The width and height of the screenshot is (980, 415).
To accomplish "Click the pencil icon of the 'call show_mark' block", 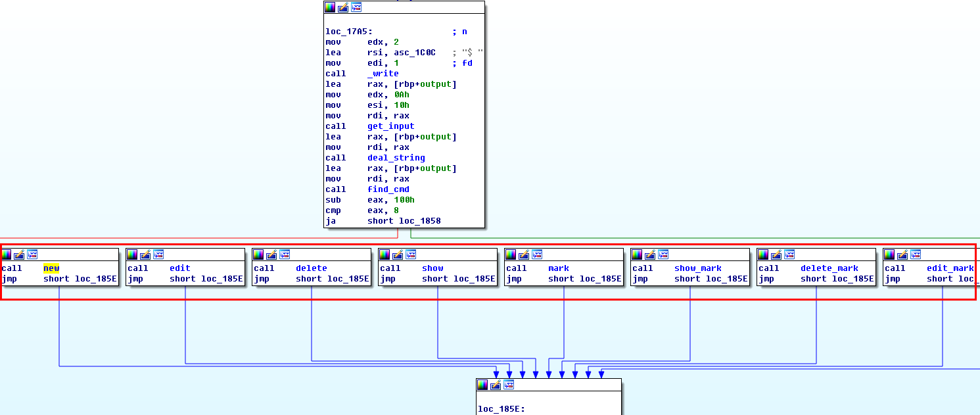I will 650,255.
